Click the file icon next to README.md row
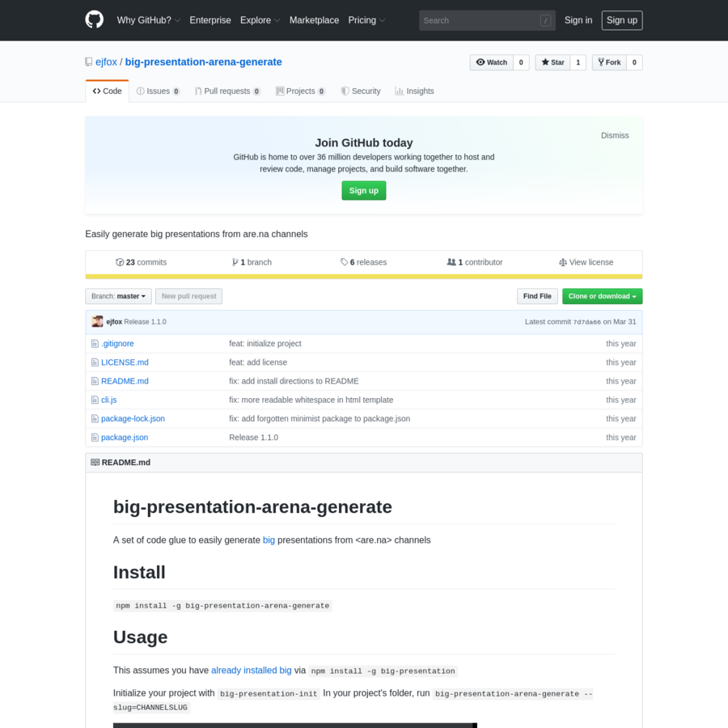Viewport: 728px width, 728px height. (95, 381)
